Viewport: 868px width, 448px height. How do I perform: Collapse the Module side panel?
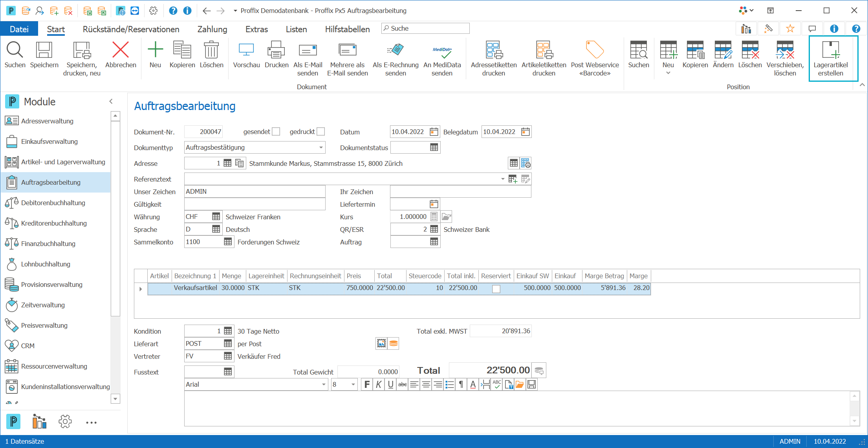111,101
